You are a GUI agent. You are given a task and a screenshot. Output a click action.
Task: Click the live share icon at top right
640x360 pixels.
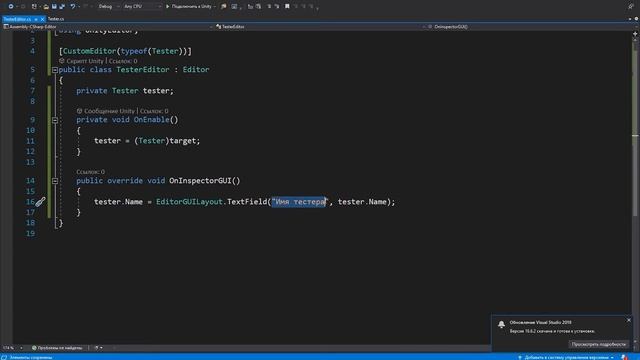[631, 7]
